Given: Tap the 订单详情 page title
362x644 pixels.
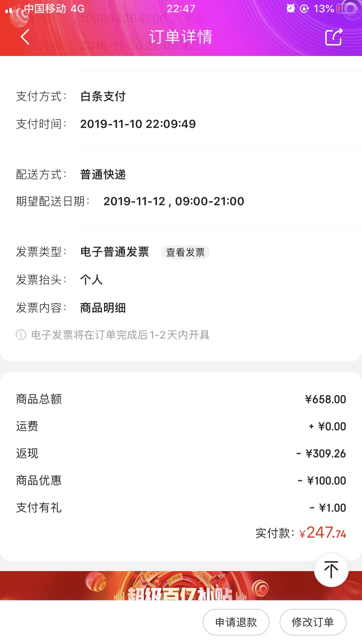Looking at the screenshot, I should click(181, 37).
